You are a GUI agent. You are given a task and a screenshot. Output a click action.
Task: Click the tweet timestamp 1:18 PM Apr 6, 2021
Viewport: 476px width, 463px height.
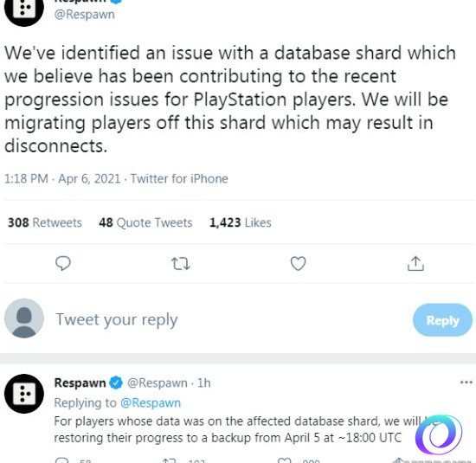(x=62, y=178)
